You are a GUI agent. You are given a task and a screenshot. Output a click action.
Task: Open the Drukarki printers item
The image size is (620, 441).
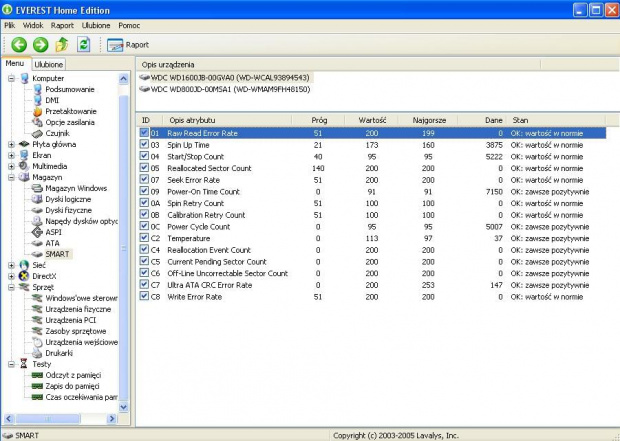[x=59, y=353]
